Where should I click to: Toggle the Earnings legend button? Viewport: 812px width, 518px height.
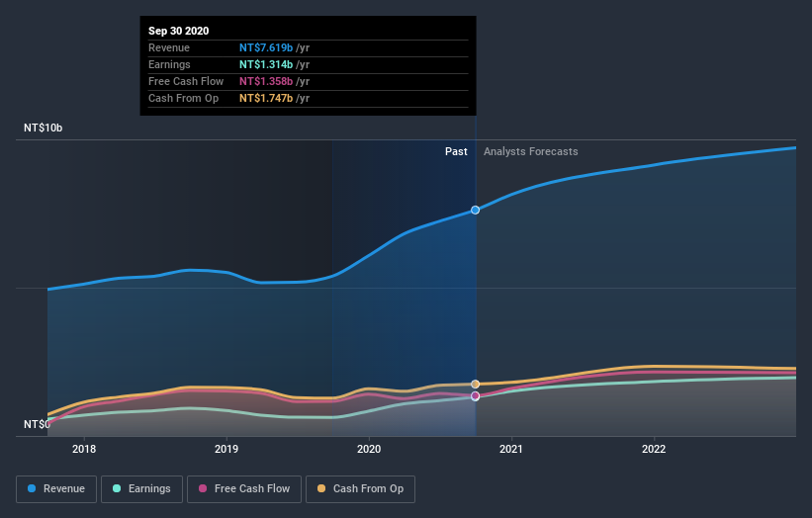(141, 489)
